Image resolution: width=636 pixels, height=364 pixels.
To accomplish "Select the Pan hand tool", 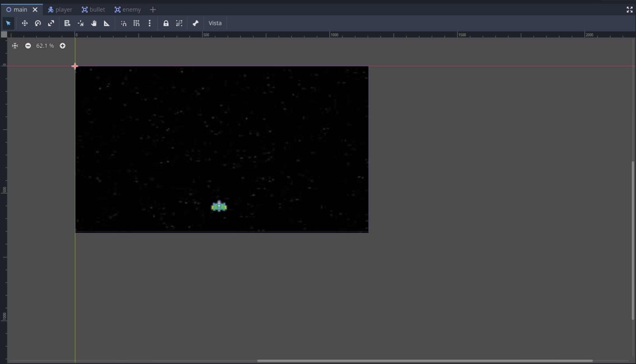I will (x=94, y=23).
